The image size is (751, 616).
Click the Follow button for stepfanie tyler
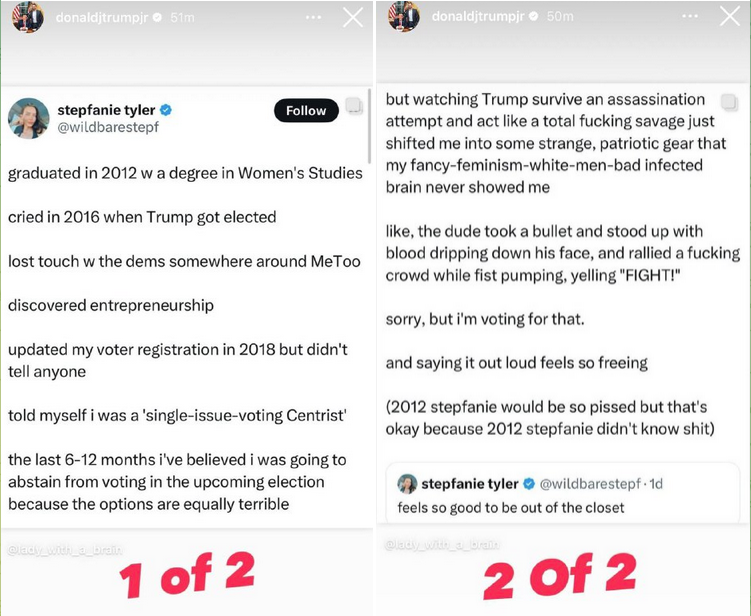coord(305,111)
